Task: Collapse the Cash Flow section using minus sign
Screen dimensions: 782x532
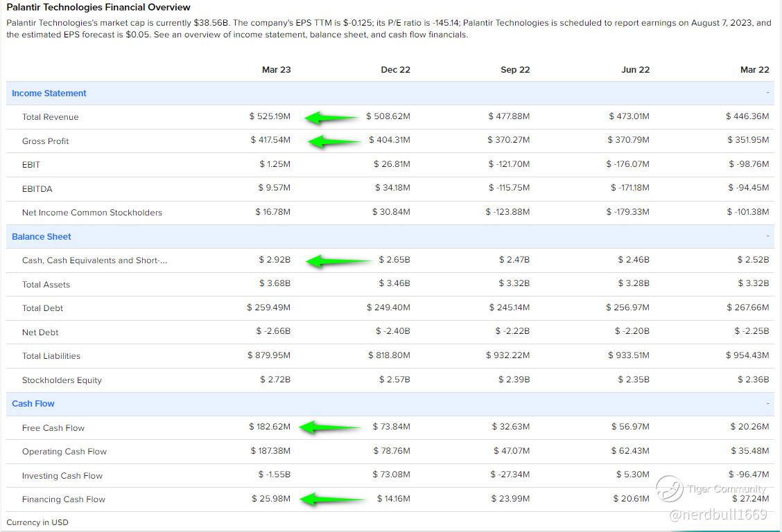Action: click(x=767, y=403)
